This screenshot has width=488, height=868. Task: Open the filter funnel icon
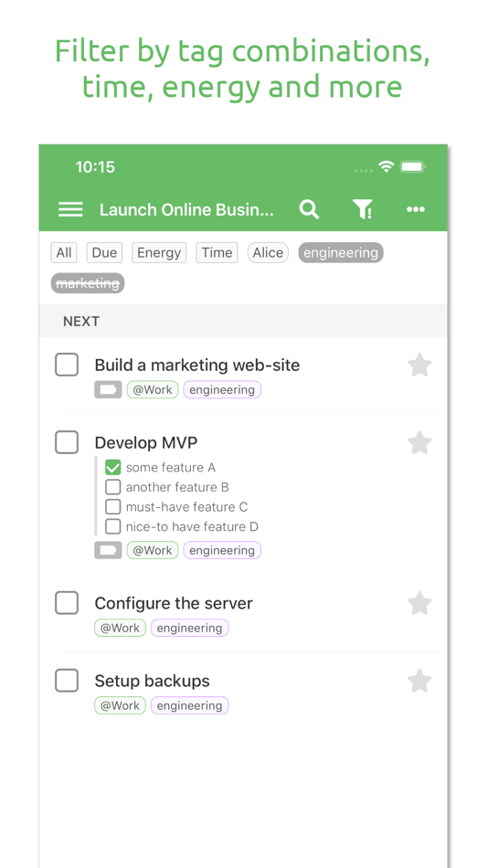click(362, 209)
